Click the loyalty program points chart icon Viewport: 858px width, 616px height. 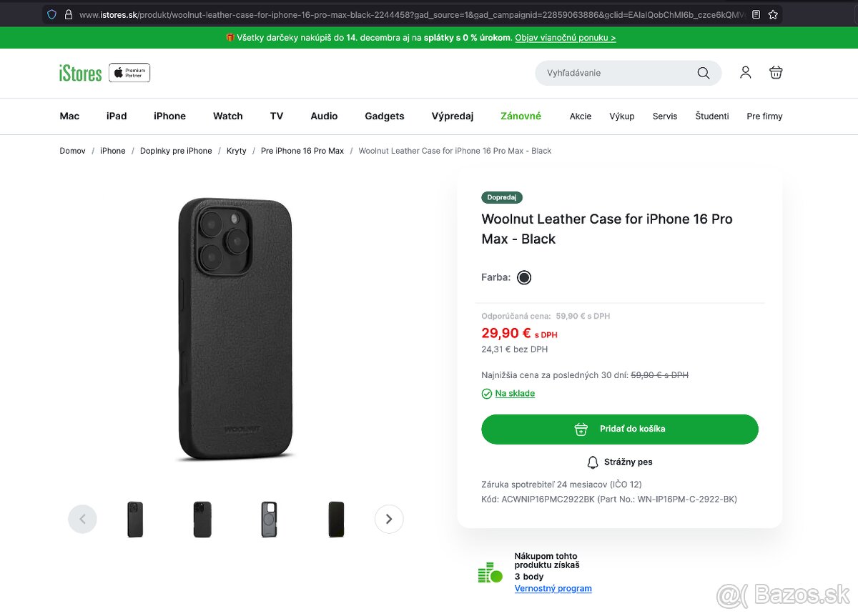[490, 572]
